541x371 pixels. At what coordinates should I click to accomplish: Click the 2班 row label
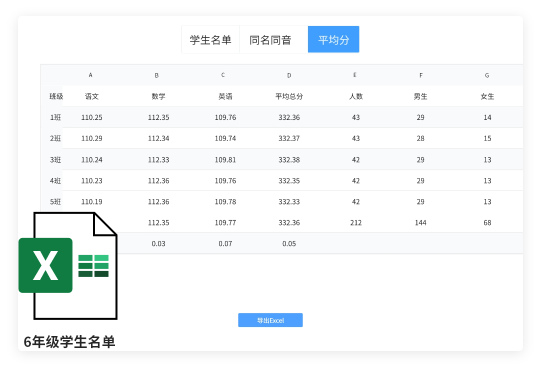(x=56, y=138)
